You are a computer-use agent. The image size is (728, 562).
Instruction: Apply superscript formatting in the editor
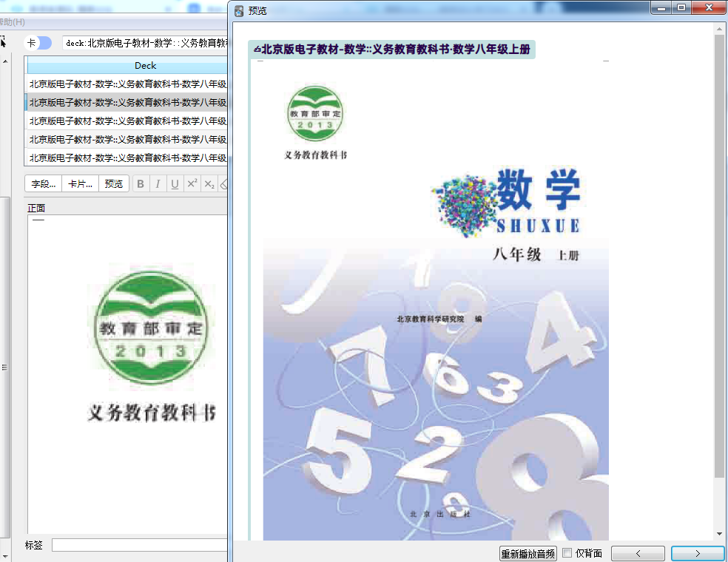click(192, 184)
